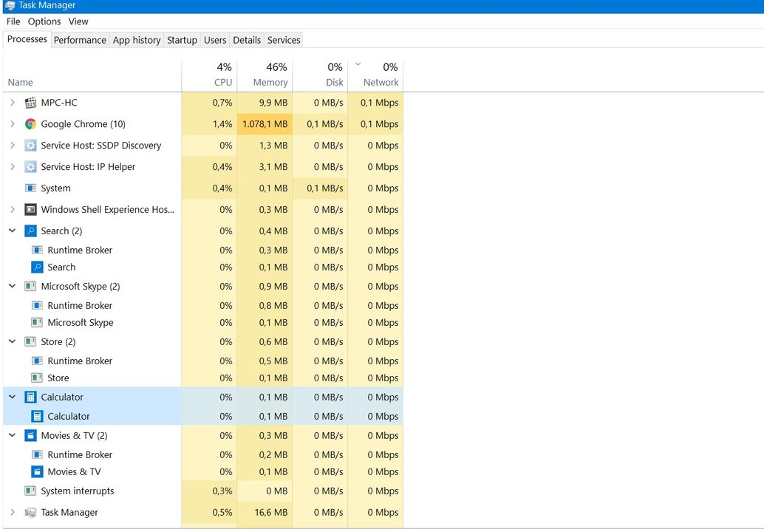Open the Startup tab
The width and height of the screenshot is (764, 532).
click(x=182, y=40)
